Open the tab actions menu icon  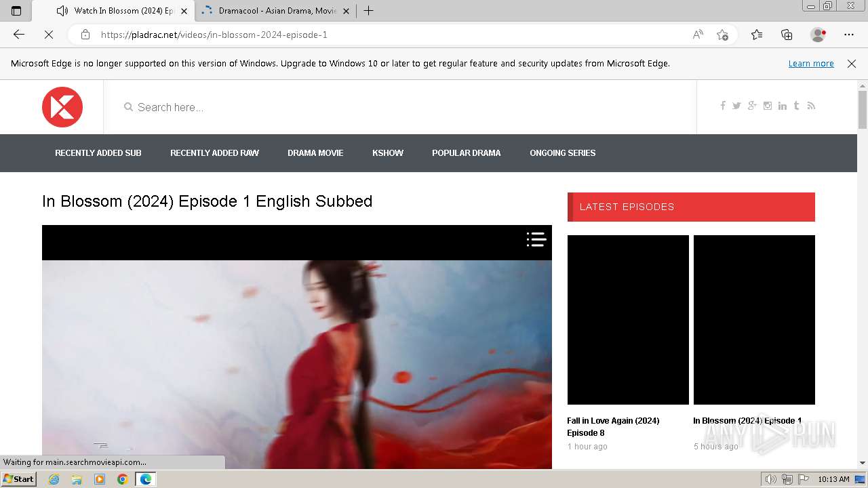(x=16, y=11)
